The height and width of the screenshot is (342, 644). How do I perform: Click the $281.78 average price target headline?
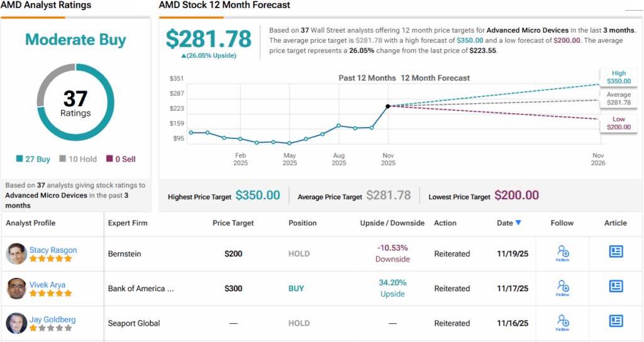pyautogui.click(x=208, y=39)
